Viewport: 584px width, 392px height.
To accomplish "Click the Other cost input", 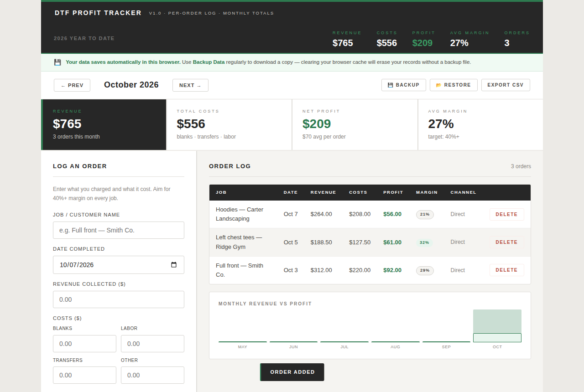I will pyautogui.click(x=152, y=375).
